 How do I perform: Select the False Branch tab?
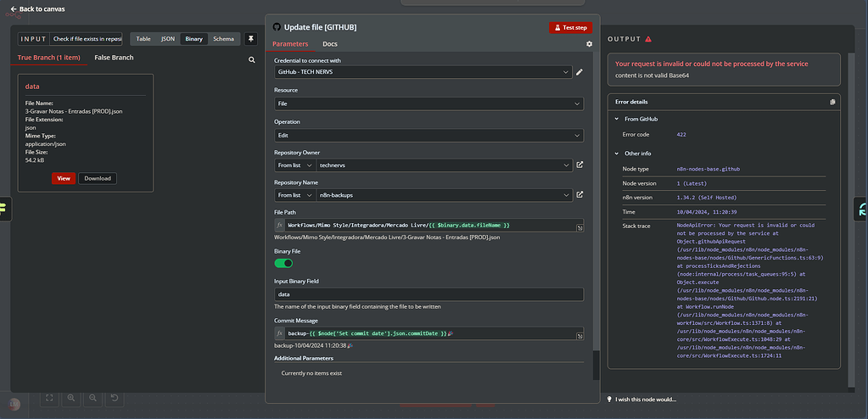(114, 58)
